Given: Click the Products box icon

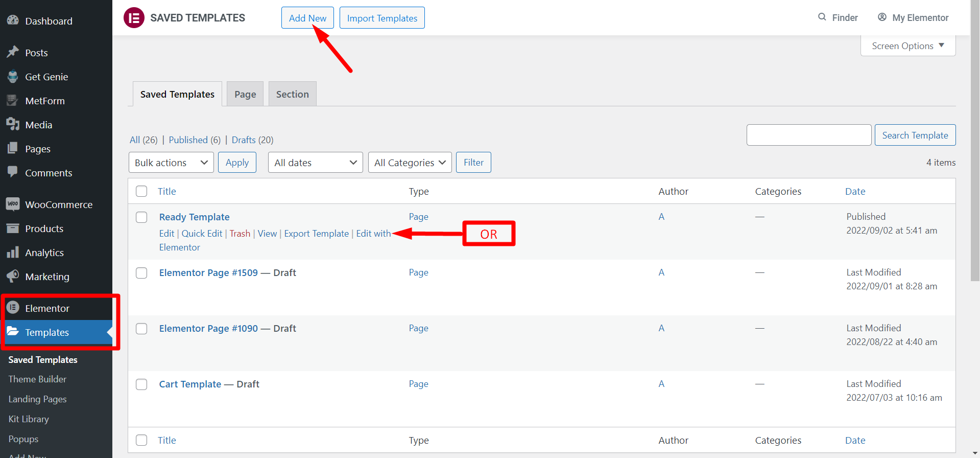Looking at the screenshot, I should tap(13, 228).
